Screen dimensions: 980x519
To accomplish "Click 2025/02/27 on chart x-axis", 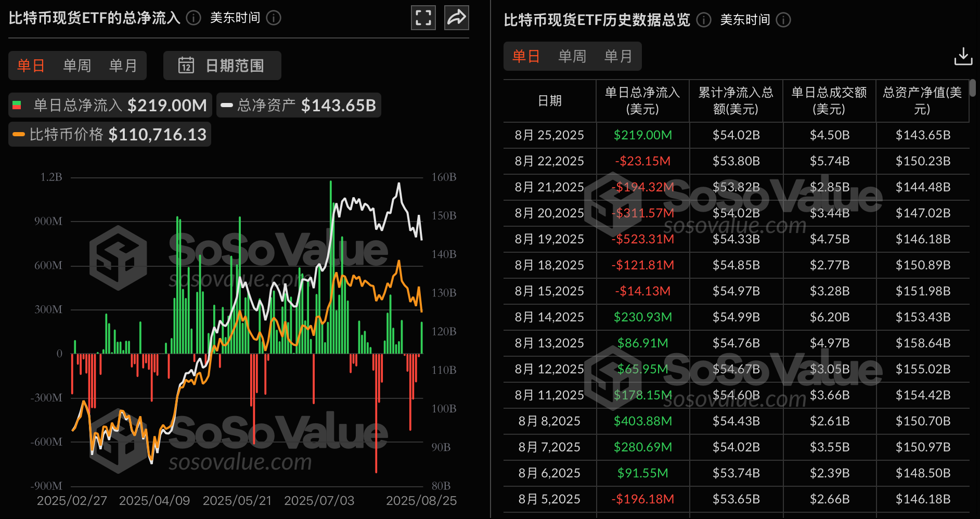I will (x=72, y=501).
